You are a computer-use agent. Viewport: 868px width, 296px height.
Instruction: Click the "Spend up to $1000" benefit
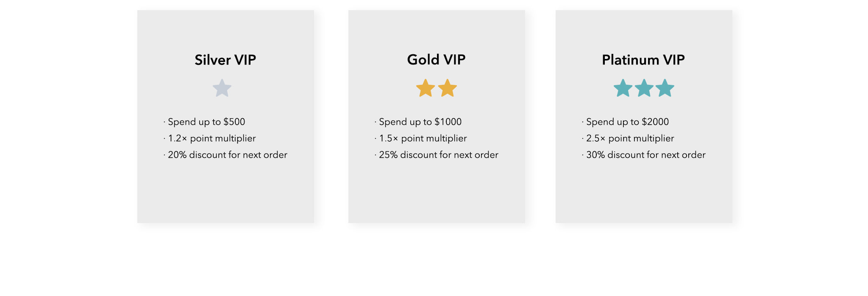pos(420,122)
